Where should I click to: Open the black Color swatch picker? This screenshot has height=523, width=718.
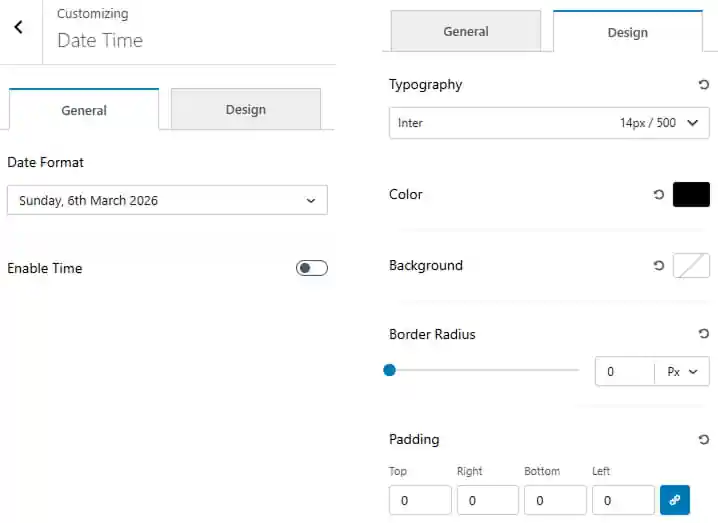[x=691, y=194]
